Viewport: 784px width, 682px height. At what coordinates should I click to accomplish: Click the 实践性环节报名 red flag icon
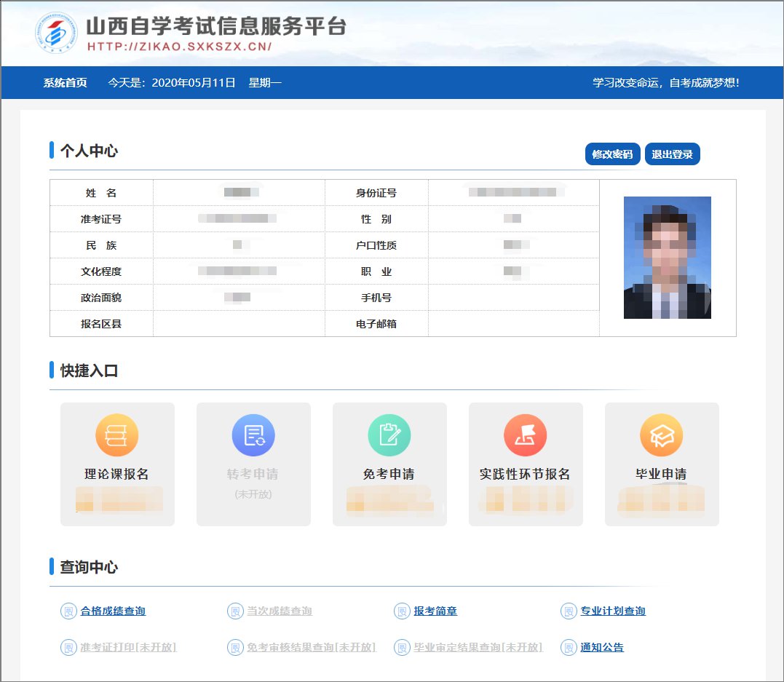[525, 435]
